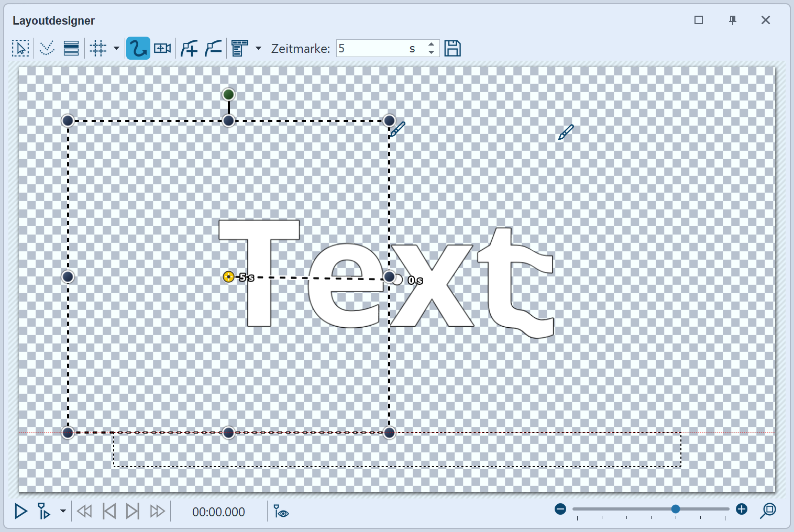Click the zoom in plus button
The image size is (794, 532).
click(742, 509)
